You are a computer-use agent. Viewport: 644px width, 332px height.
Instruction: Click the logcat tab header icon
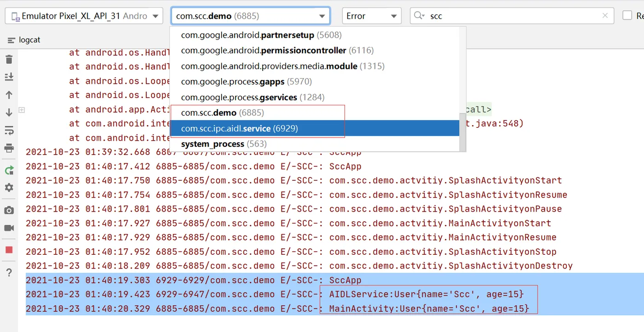point(11,40)
